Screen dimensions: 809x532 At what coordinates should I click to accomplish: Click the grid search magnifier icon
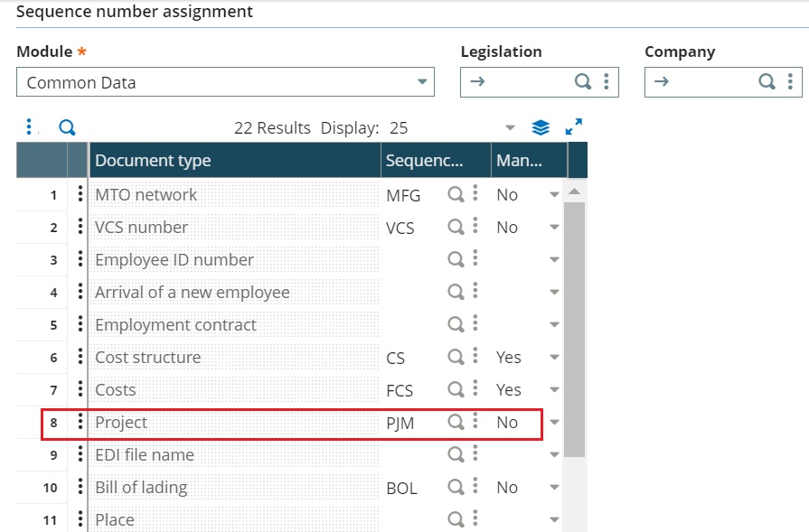[x=67, y=127]
